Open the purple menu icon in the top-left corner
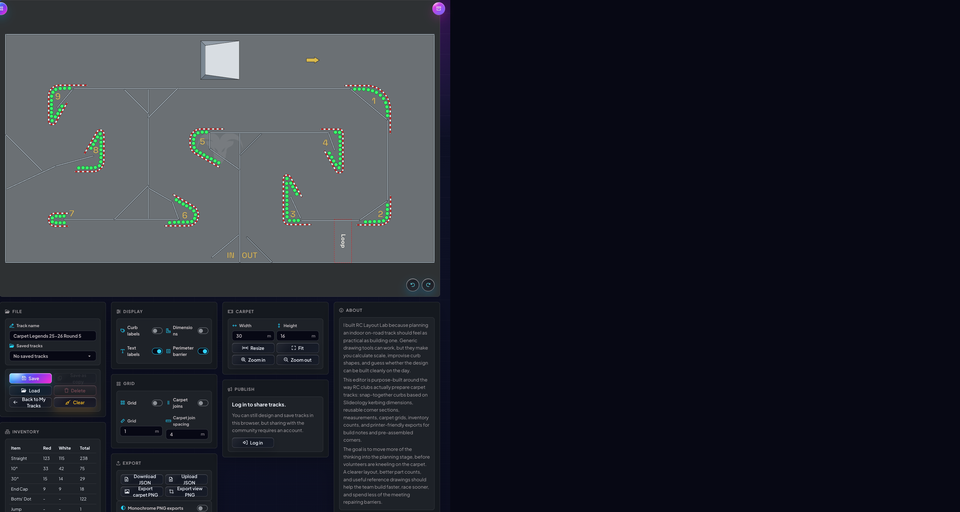The width and height of the screenshot is (960, 512). coord(2,9)
